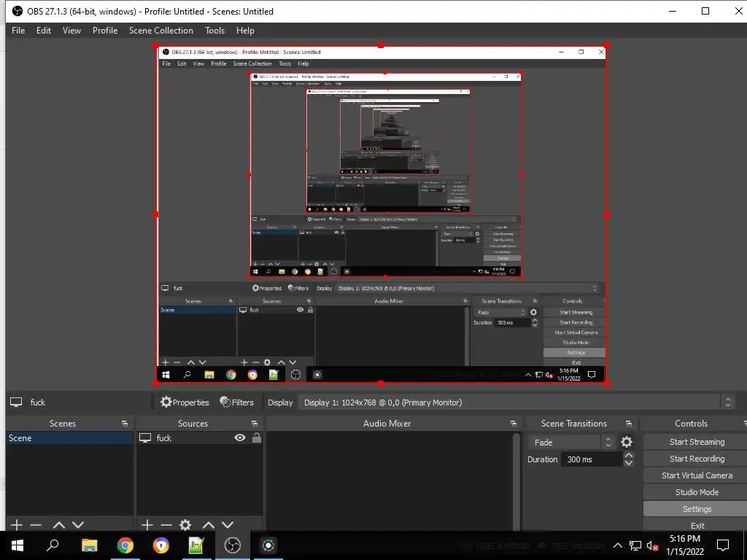Open the shield app icon in taskbar
Screen dimensions: 747x560
pyautogui.click(x=161, y=545)
